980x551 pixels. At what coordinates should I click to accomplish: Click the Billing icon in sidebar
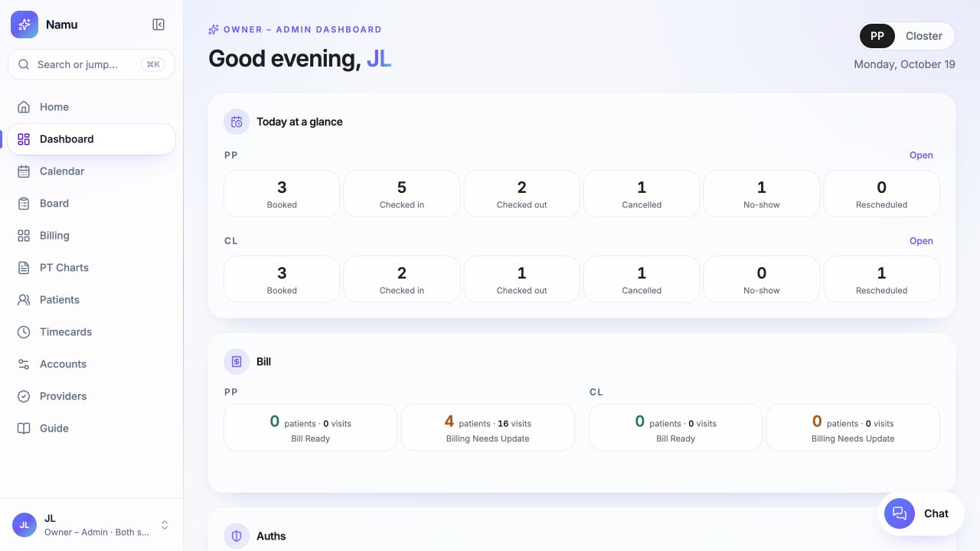point(24,236)
